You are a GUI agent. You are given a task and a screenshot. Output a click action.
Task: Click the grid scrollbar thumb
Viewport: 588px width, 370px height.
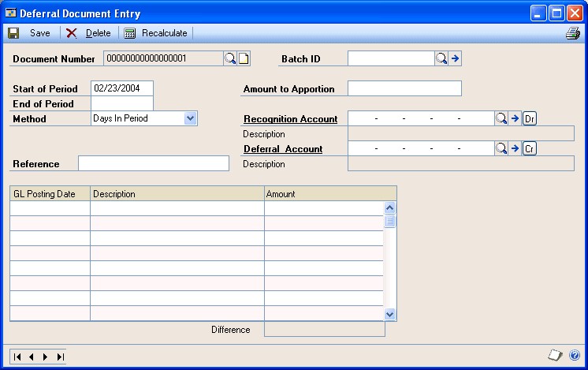(389, 221)
